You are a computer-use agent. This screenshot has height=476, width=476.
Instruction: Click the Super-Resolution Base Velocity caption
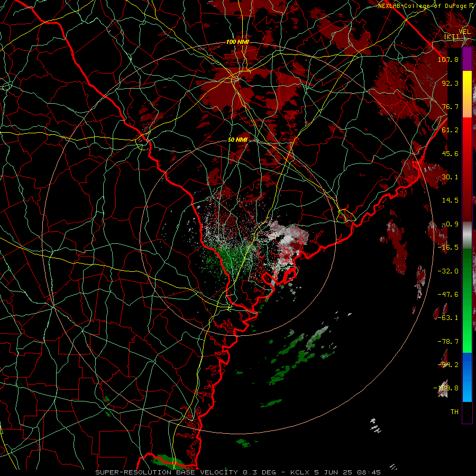click(238, 472)
